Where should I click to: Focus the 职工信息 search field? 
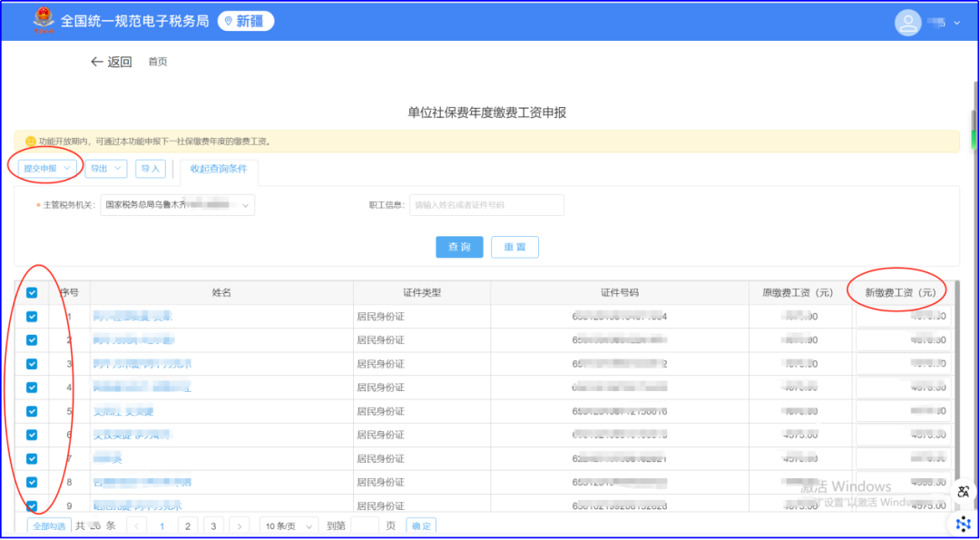coord(487,205)
